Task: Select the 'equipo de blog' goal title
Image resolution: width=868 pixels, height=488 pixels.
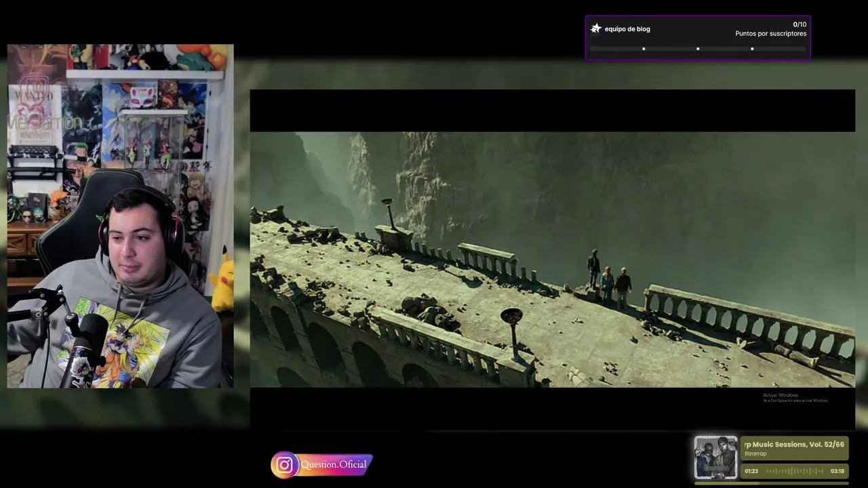Action: (627, 29)
